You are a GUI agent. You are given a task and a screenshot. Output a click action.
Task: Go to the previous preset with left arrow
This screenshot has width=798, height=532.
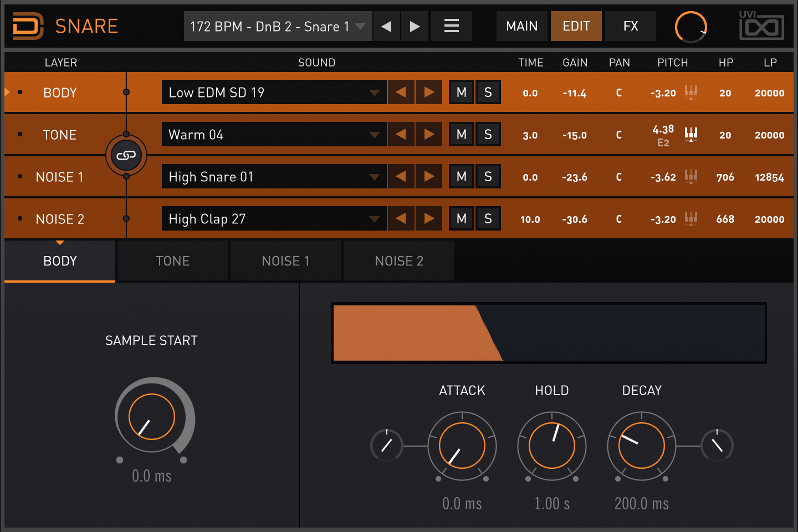pyautogui.click(x=387, y=26)
